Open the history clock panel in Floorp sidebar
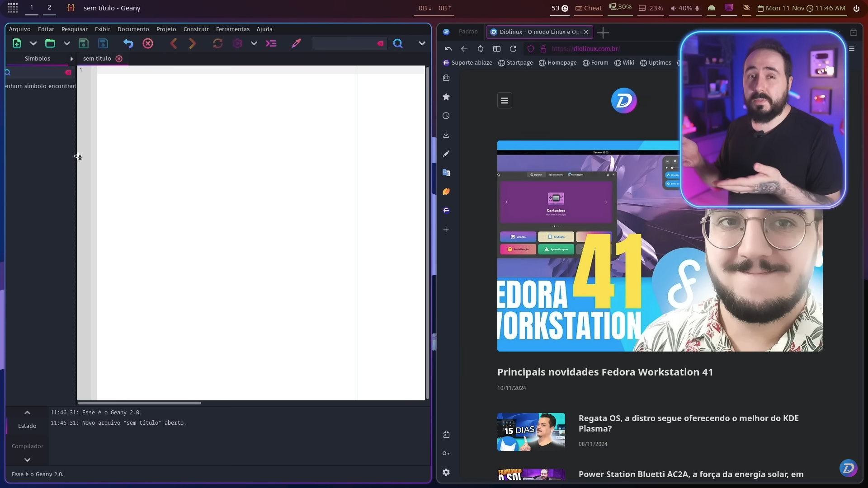 (446, 116)
